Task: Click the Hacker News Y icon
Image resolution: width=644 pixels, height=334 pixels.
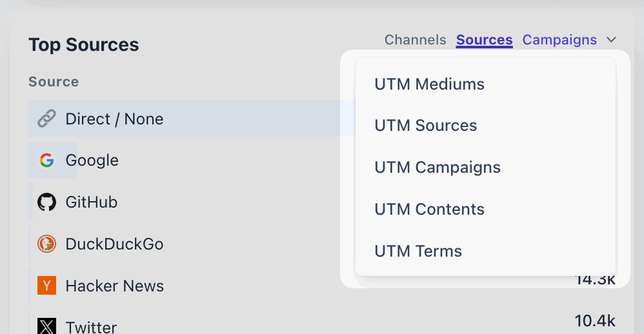Action: (46, 286)
